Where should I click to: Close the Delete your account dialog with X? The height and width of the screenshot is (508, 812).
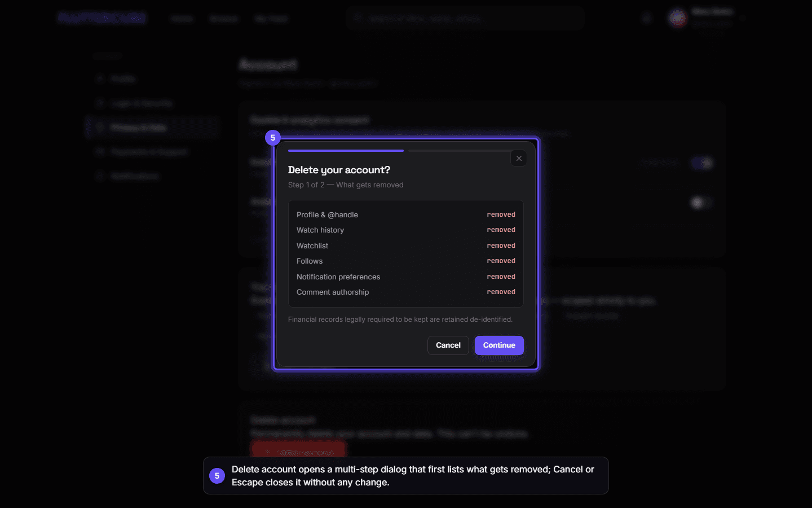point(519,159)
